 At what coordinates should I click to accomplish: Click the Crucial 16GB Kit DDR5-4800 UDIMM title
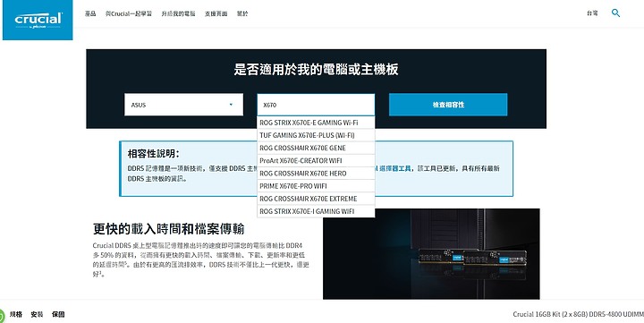click(x=579, y=314)
